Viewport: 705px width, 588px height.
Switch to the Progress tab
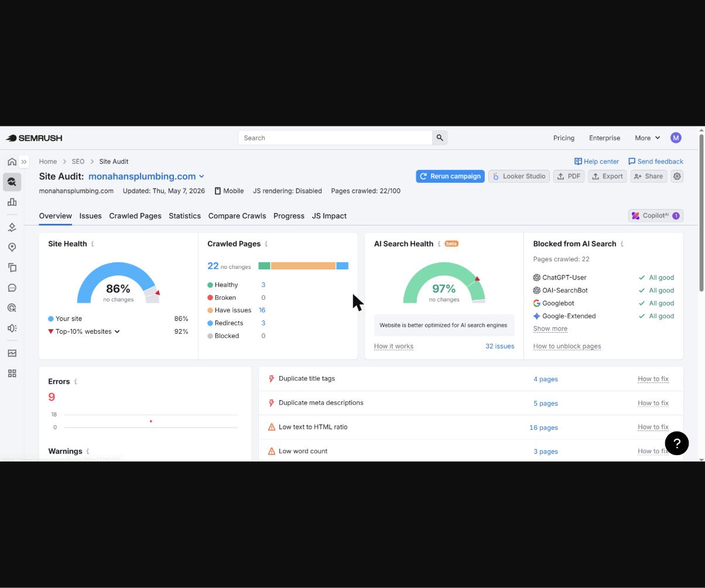pos(289,216)
